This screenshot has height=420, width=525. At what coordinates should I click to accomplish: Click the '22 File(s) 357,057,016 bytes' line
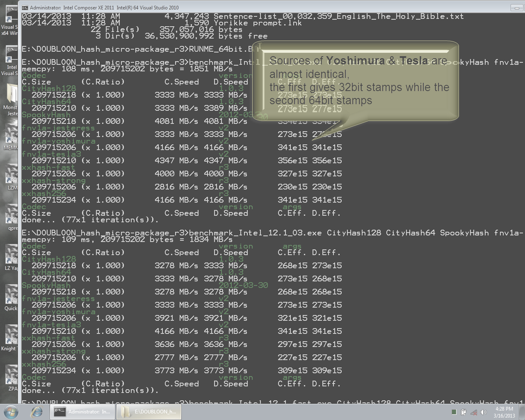coord(167,30)
